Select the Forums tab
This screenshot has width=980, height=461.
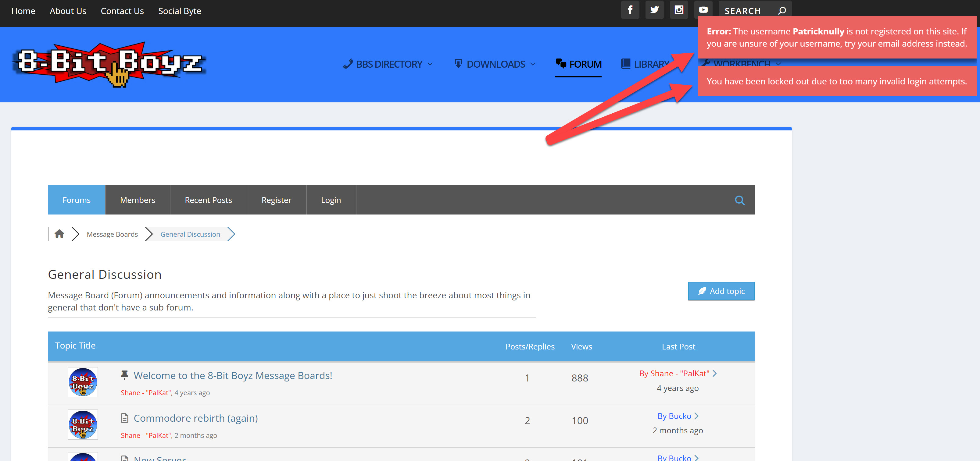pos(77,200)
